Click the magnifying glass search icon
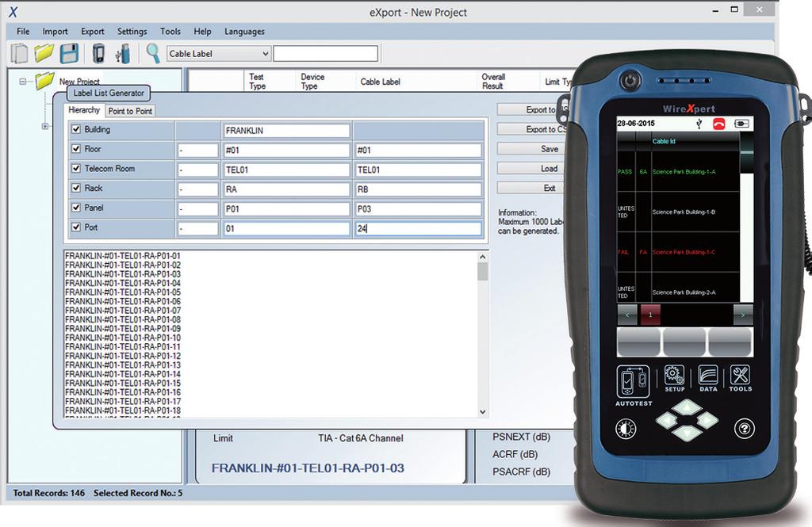The image size is (812, 527). tap(153, 53)
